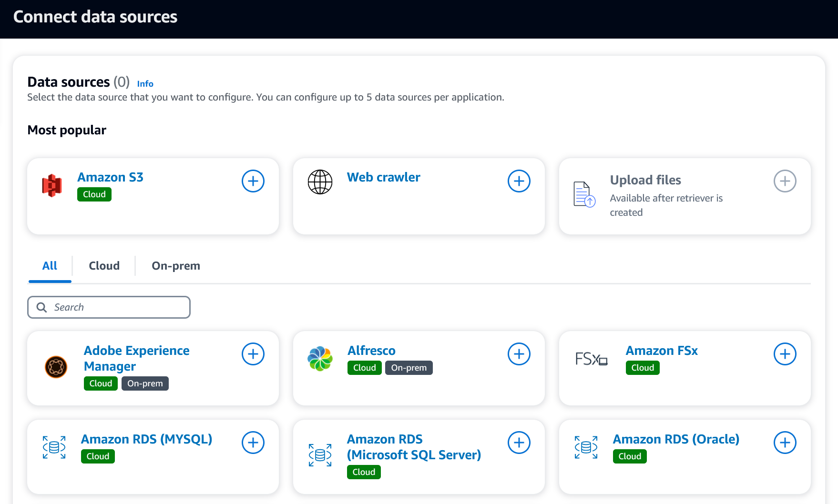Screen dimensions: 838x504
Task: Click the Cloud badge on Alfresco card
Action: pyautogui.click(x=365, y=368)
